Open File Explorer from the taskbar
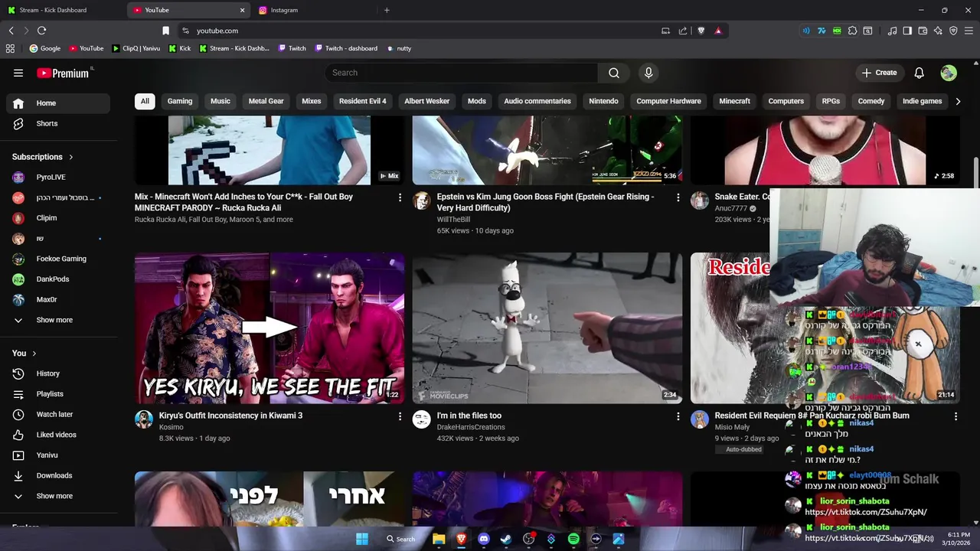980x551 pixels. [439, 539]
